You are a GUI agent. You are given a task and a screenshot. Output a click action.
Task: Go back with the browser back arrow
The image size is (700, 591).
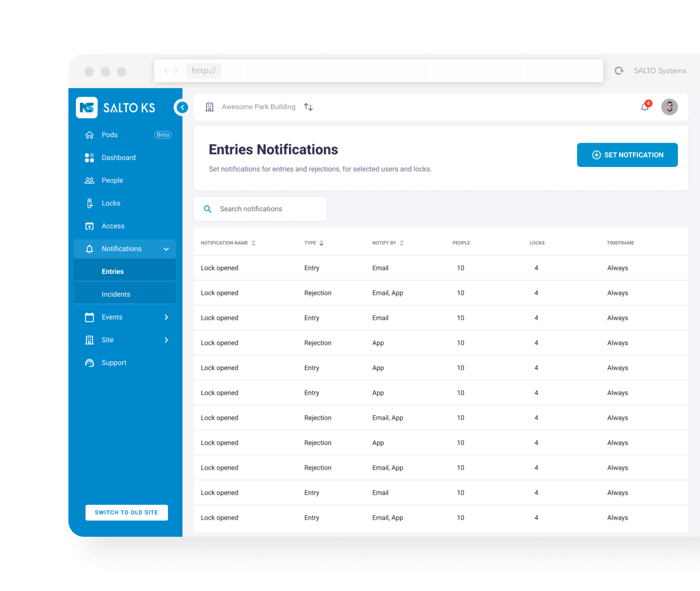pyautogui.click(x=166, y=71)
